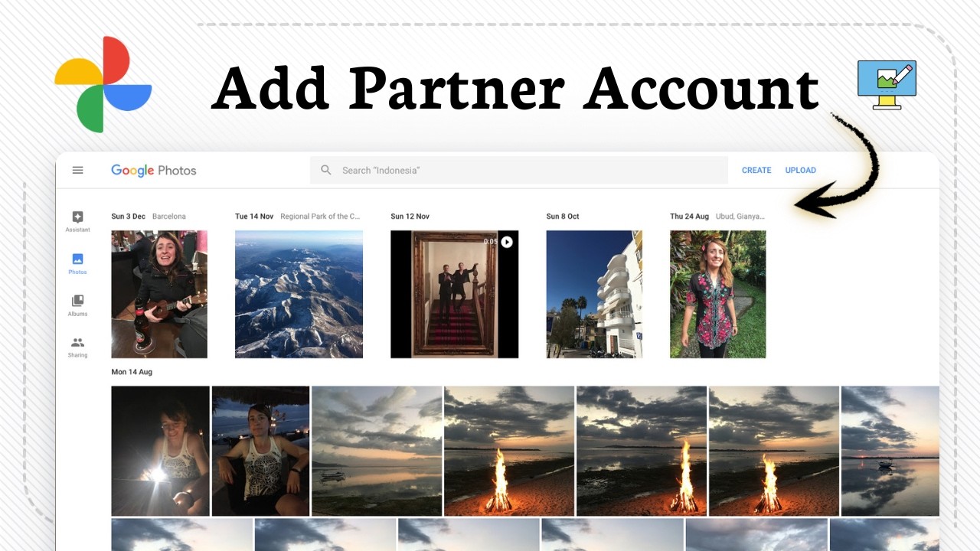
Task: Click the UPLOAD button
Action: 801,170
